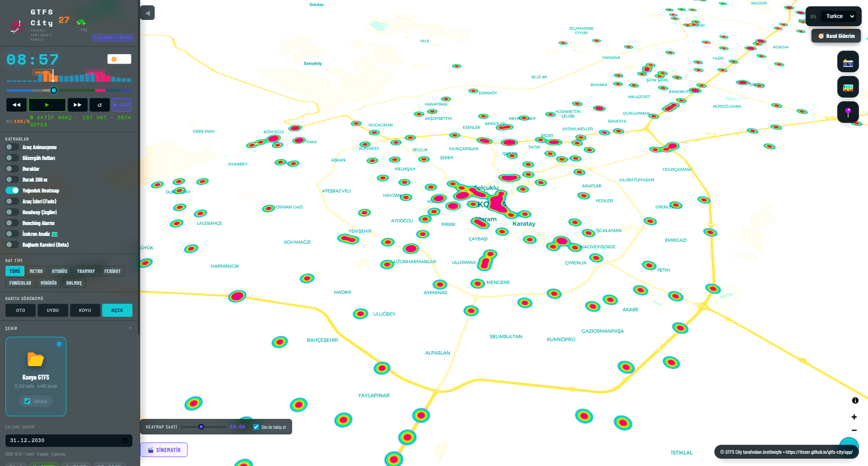Viewport: 868px width, 466px height.
Task: Open the Nasıl Giderim trip planner
Action: [x=836, y=36]
